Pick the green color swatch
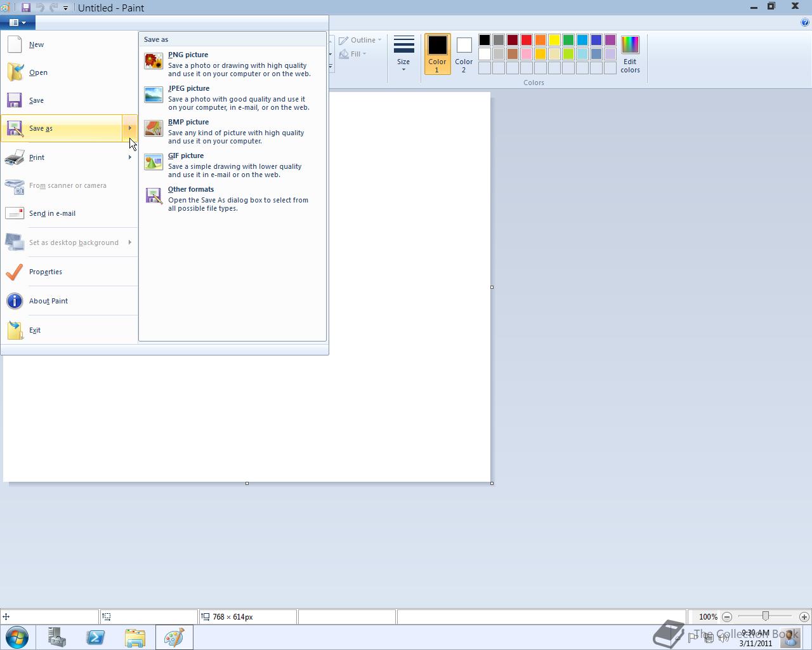The height and width of the screenshot is (650, 812). coord(568,40)
